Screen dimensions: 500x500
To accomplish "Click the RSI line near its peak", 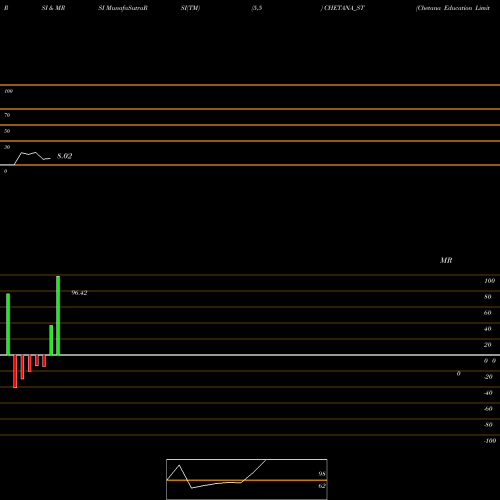I will pyautogui.click(x=23, y=153).
